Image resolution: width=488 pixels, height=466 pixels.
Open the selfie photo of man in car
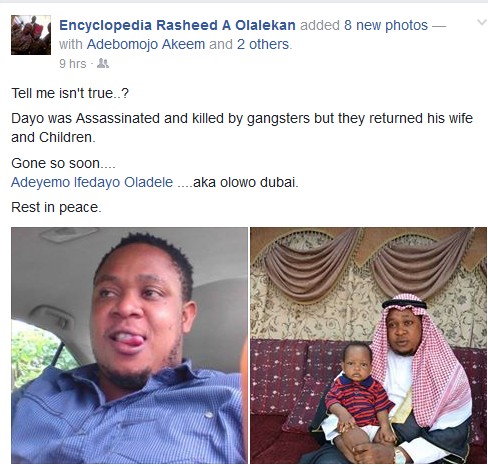[129, 345]
